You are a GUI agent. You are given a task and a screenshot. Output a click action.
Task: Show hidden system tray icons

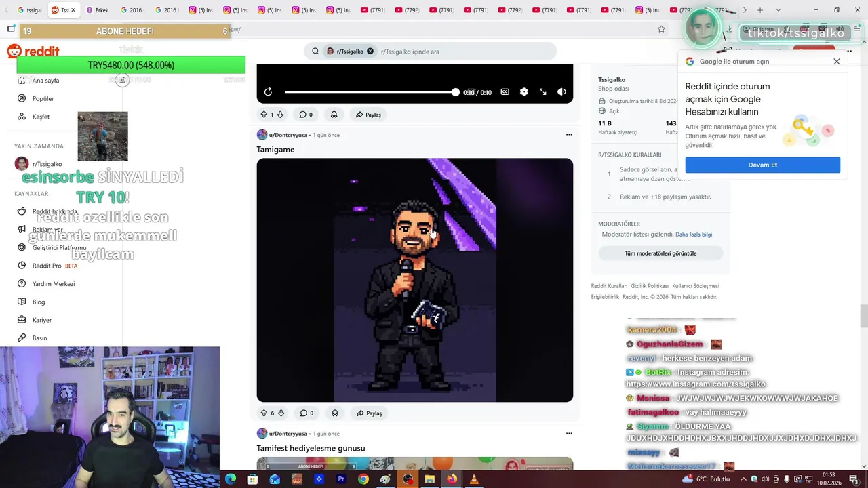(743, 479)
